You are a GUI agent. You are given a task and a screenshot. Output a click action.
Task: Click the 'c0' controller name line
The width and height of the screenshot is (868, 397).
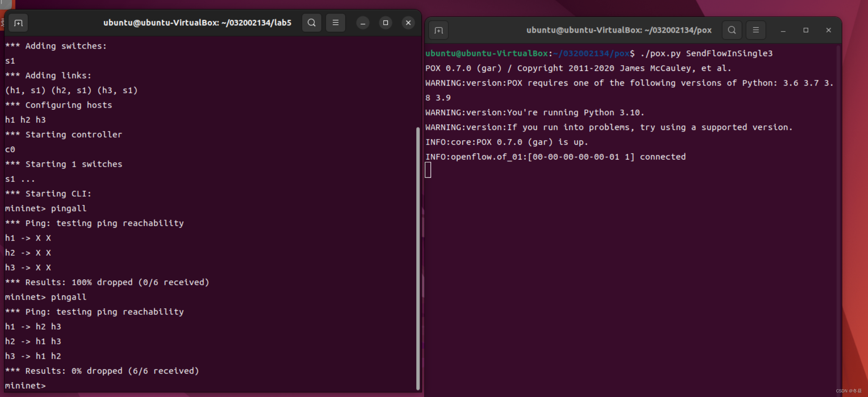pyautogui.click(x=10, y=149)
